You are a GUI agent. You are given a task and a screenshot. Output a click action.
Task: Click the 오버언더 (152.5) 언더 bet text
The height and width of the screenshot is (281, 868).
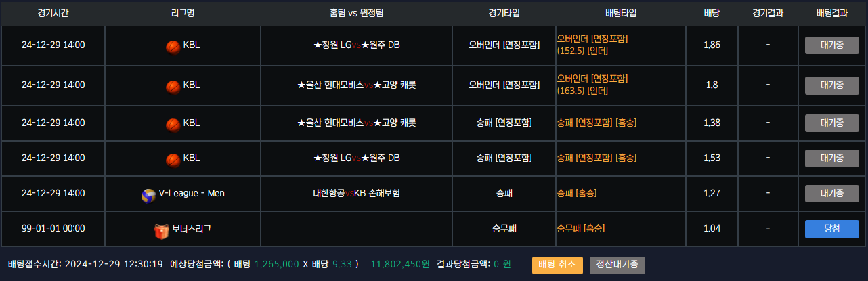[x=592, y=45]
